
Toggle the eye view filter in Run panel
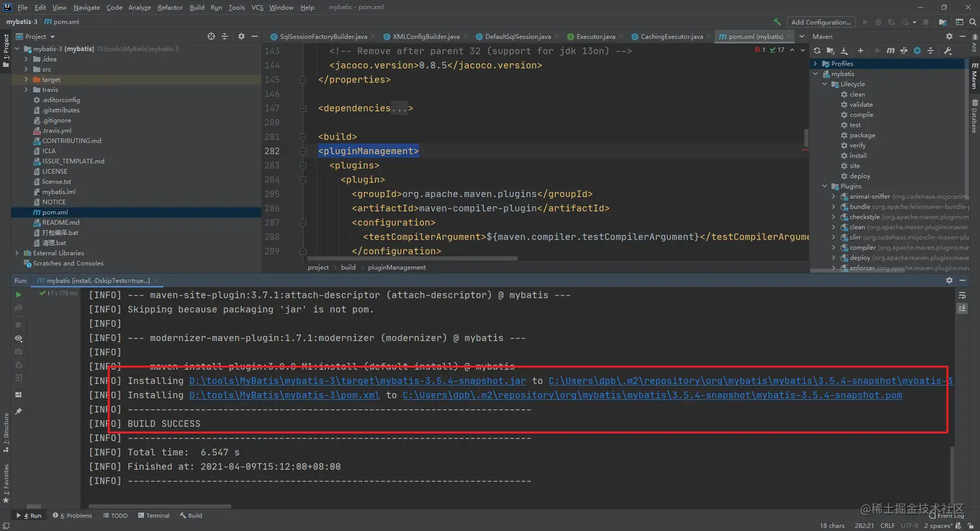point(18,338)
